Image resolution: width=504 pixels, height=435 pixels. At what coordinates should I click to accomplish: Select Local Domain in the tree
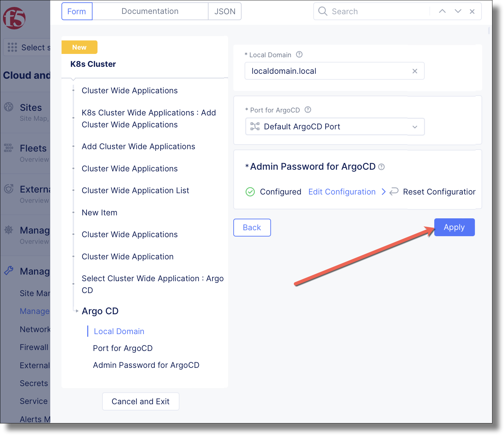[x=119, y=331]
